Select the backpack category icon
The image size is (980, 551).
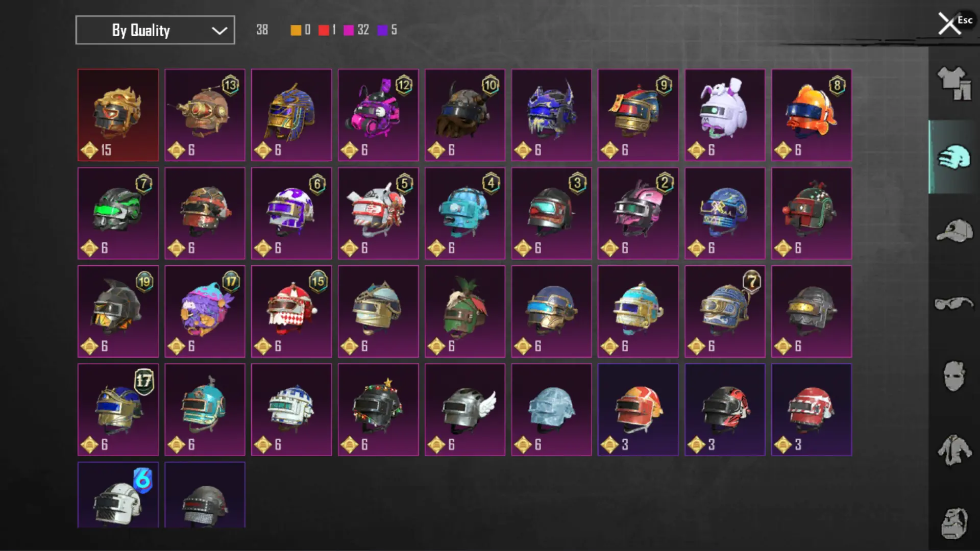[x=954, y=523]
